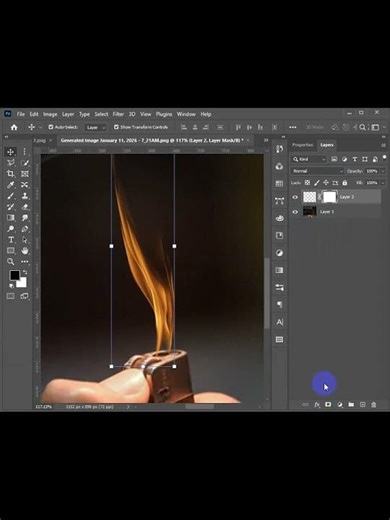Create a new layer group
The height and width of the screenshot is (520, 390).
pos(351,405)
